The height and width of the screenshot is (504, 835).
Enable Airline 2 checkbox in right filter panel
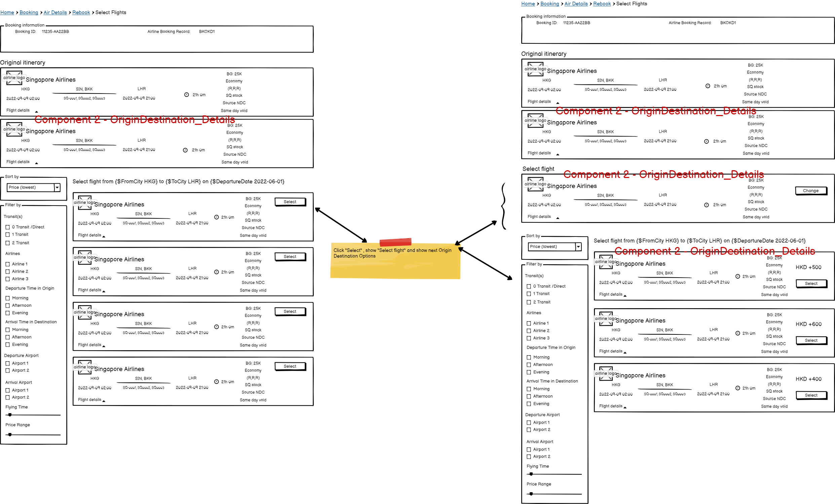(x=529, y=331)
